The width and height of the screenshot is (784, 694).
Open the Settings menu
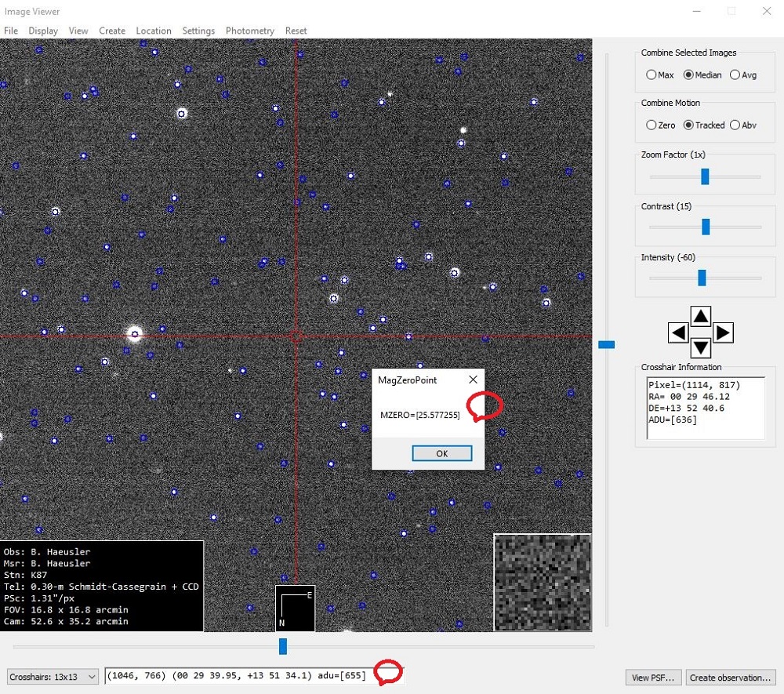[x=198, y=31]
